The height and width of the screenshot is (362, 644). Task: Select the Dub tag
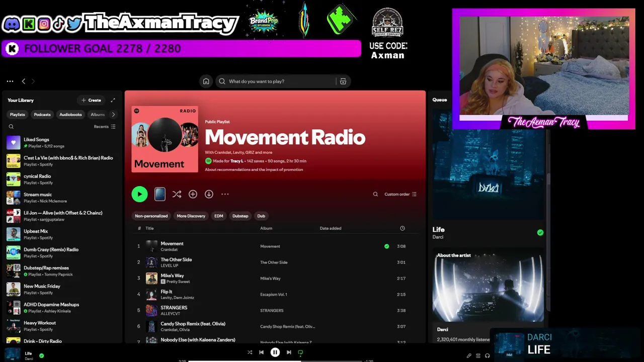coord(261,216)
